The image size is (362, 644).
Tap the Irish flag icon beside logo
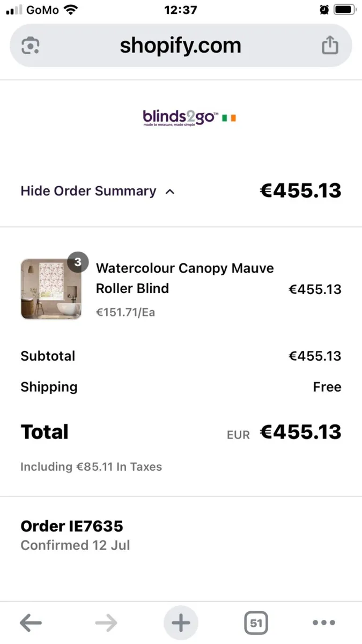229,117
